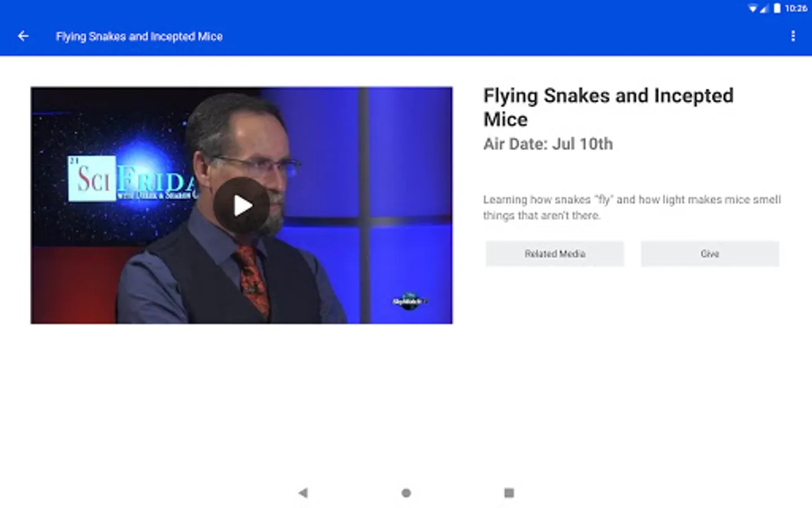This screenshot has height=508, width=812.
Task: Click the clock showing 10:26
Action: 796,8
